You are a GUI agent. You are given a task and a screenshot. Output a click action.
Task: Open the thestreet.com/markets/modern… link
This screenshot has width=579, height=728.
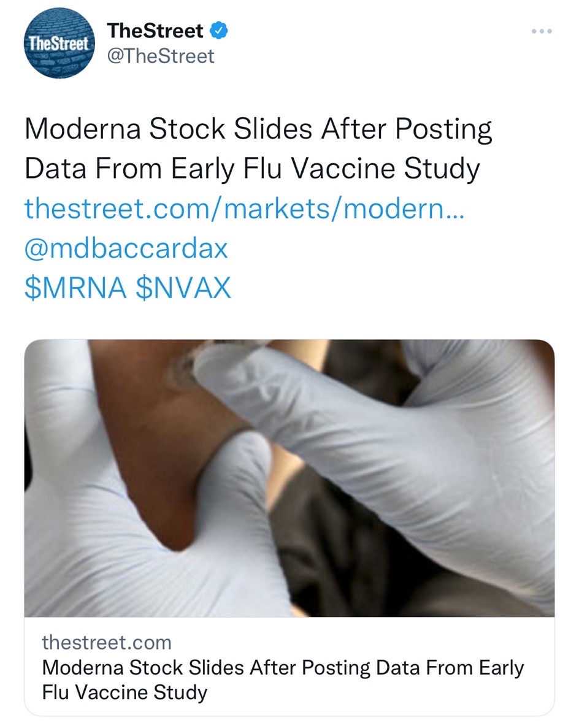pyautogui.click(x=244, y=208)
